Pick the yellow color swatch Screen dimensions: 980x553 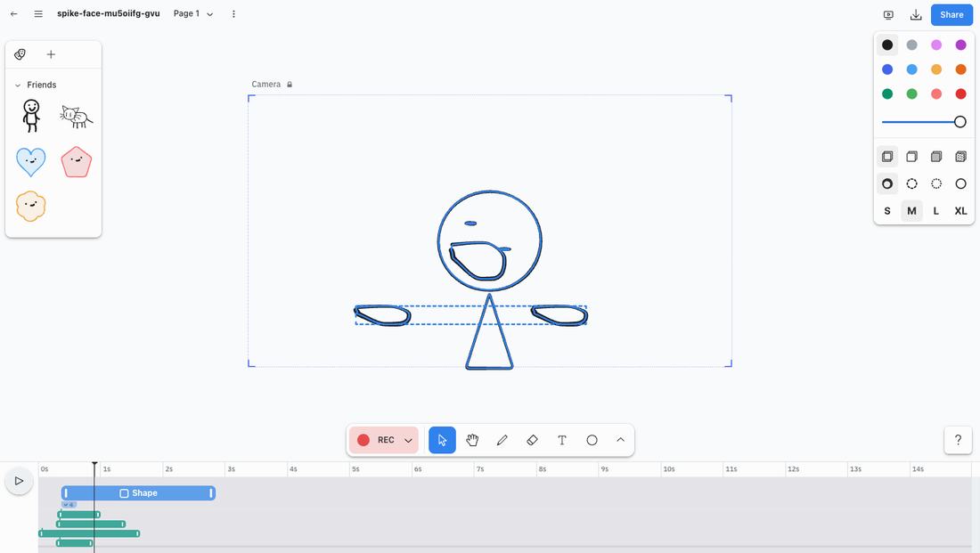click(936, 69)
